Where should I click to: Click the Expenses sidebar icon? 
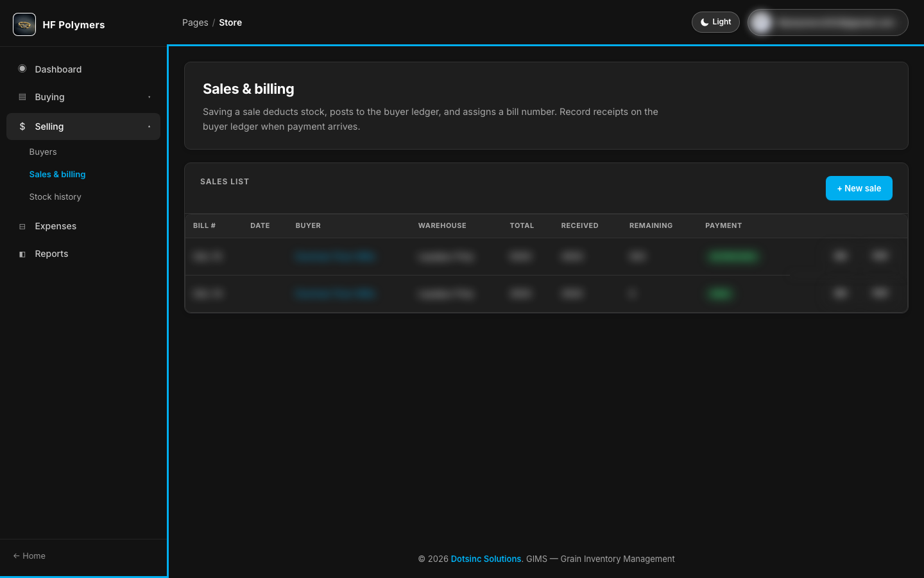click(x=22, y=227)
